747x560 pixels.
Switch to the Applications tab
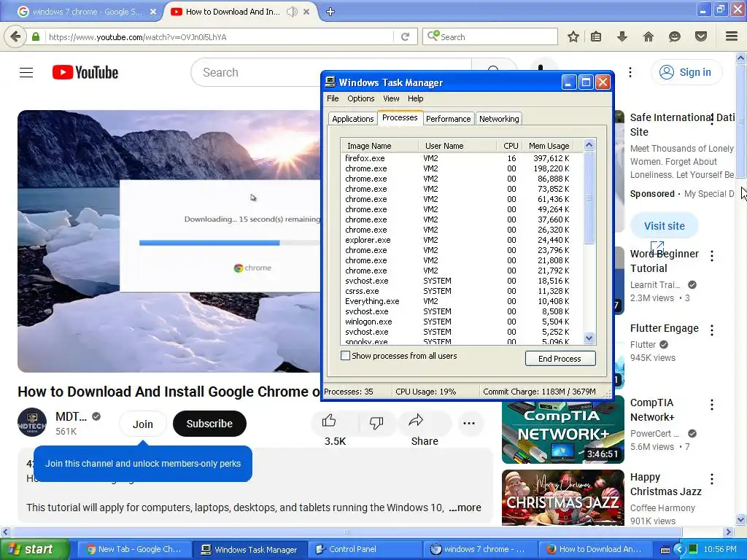[x=352, y=119]
